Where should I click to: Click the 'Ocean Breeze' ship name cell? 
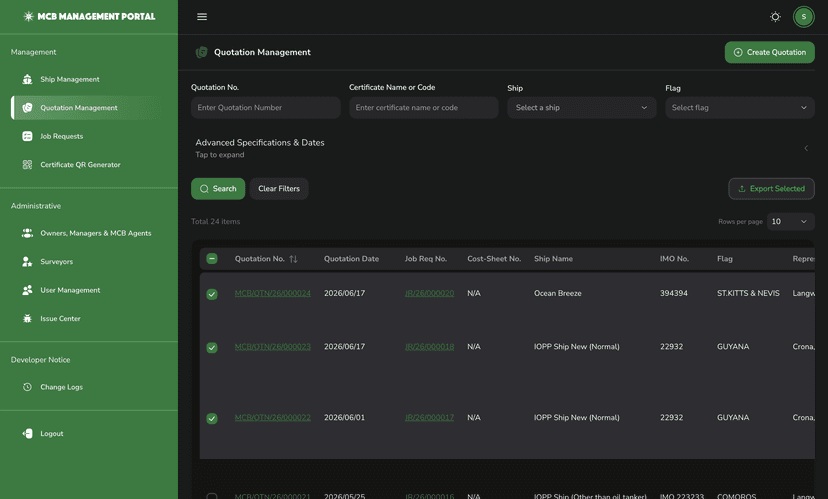[x=557, y=293]
